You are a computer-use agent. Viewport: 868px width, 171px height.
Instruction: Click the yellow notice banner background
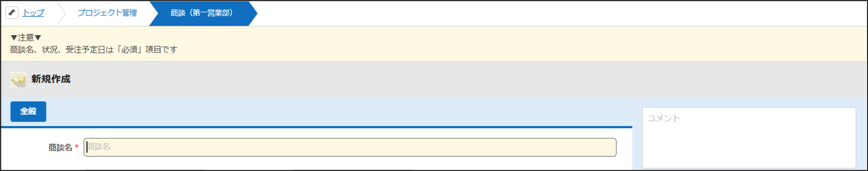pos(434,44)
